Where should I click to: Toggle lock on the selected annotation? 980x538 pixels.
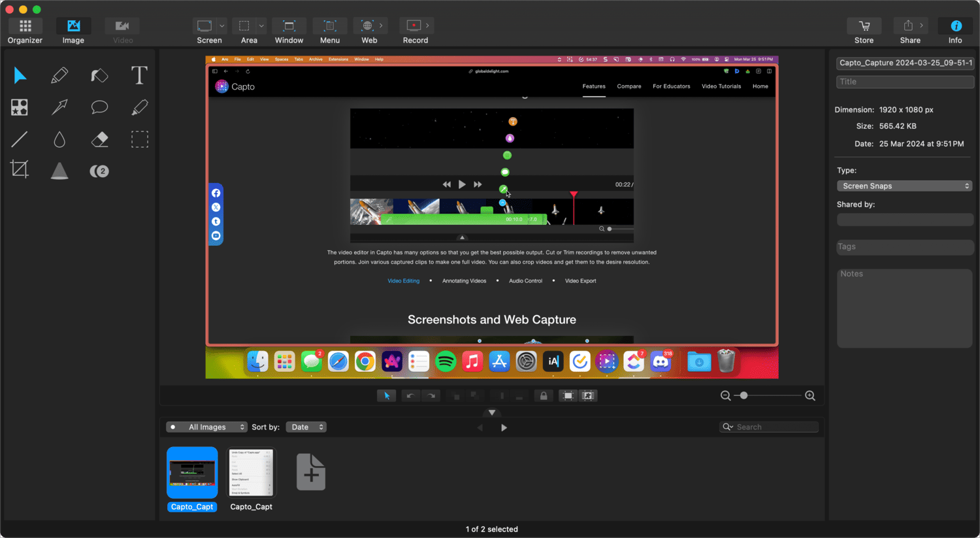(x=543, y=395)
